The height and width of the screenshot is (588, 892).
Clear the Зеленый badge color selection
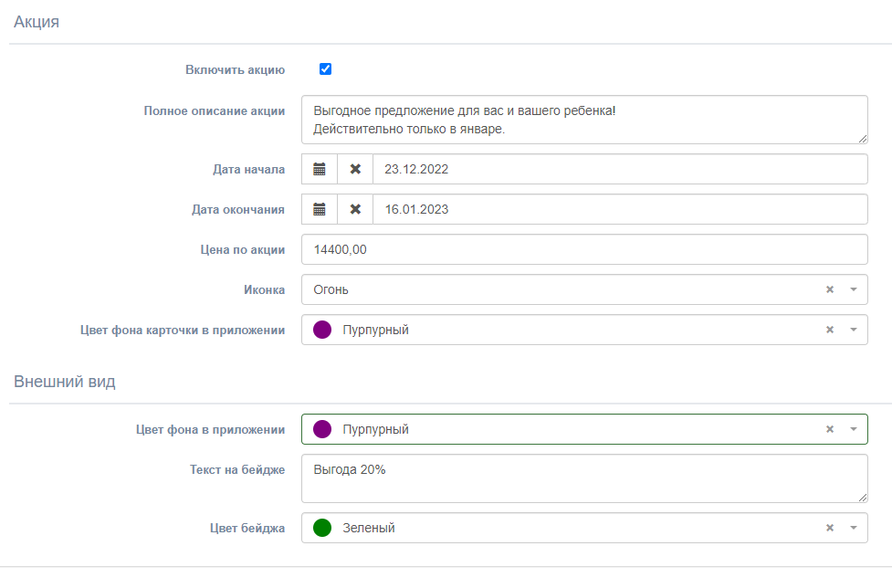(x=830, y=528)
